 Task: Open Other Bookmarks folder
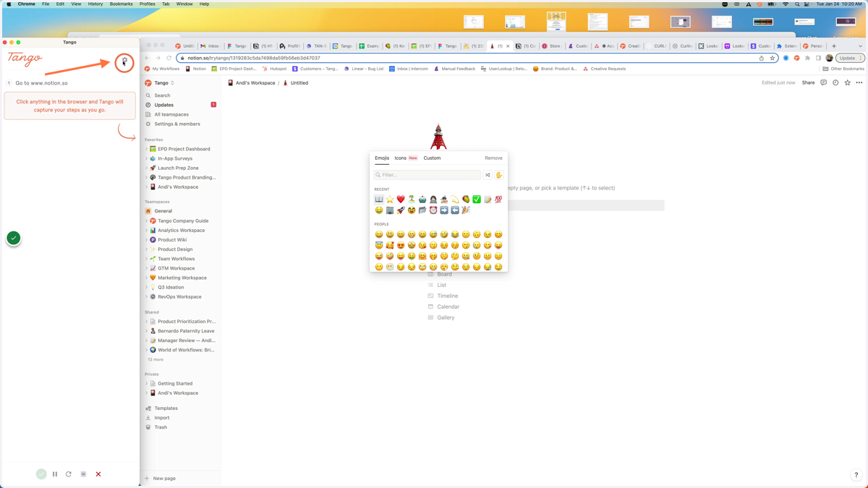click(843, 69)
